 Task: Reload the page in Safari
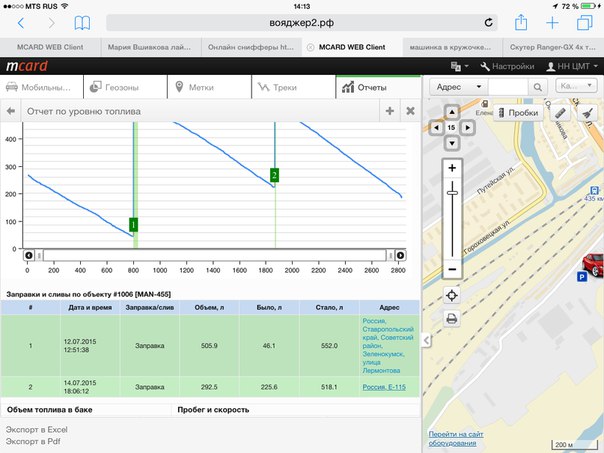[x=490, y=22]
